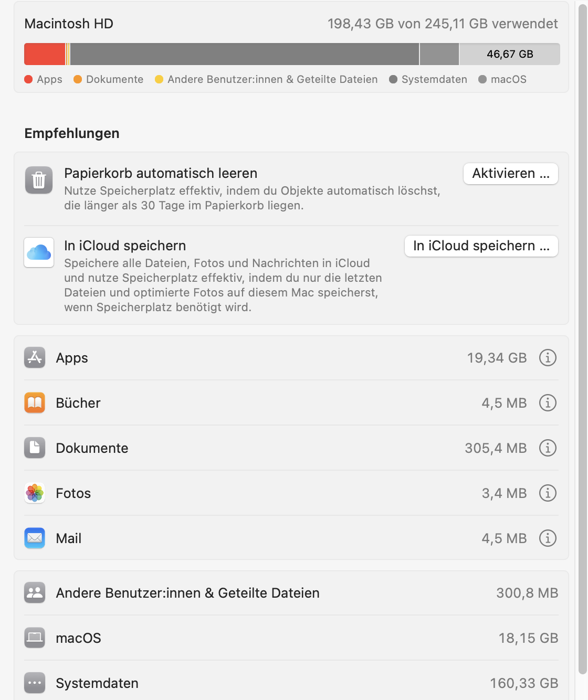Screen dimensions: 588x700
Task: Click the trash can icon for Papierkorb
Action: 39,180
